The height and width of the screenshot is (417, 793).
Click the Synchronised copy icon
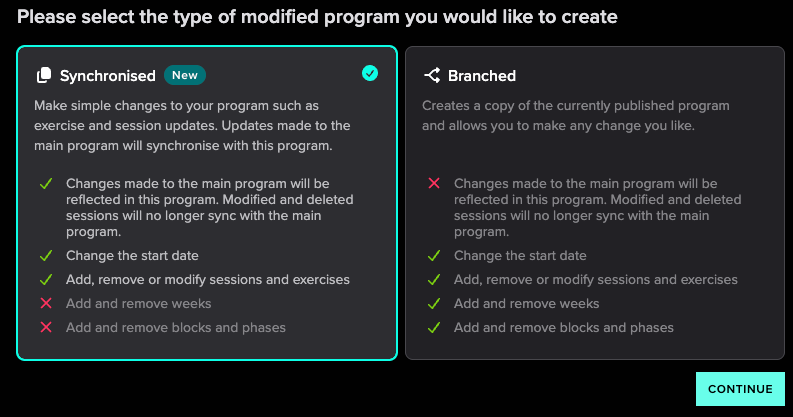(44, 75)
